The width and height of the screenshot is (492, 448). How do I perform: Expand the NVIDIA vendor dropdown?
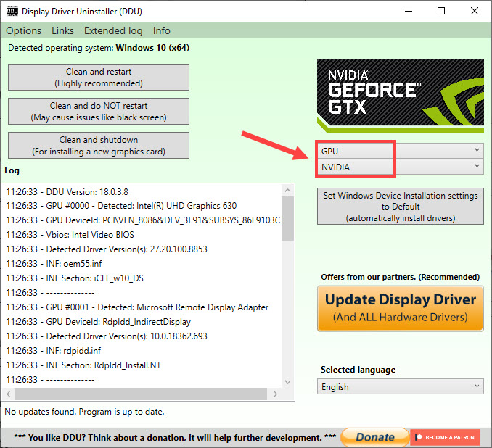pos(400,167)
